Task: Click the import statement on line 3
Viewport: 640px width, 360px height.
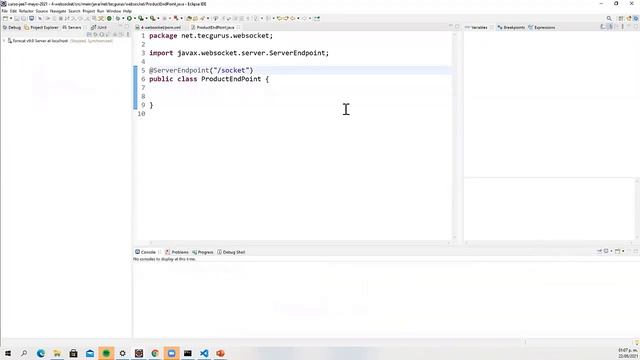Action: 239,53
